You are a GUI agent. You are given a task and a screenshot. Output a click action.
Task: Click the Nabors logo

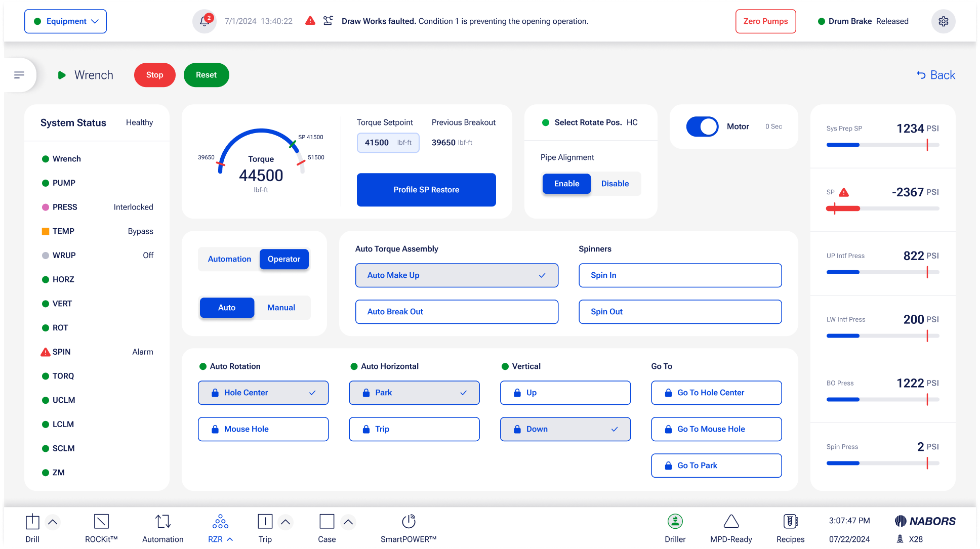click(x=925, y=521)
